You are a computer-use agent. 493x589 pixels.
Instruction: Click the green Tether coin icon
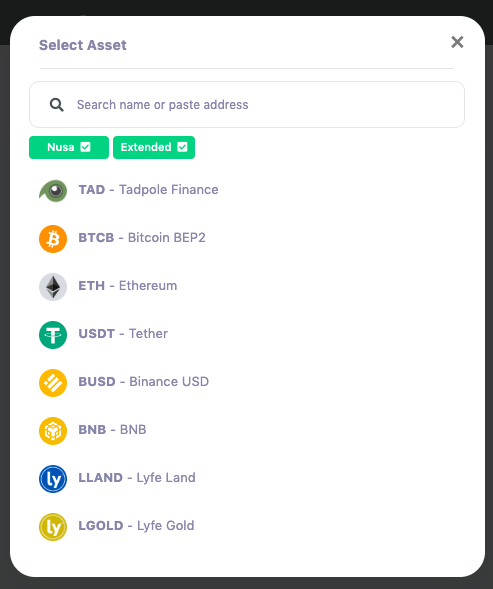click(x=53, y=335)
